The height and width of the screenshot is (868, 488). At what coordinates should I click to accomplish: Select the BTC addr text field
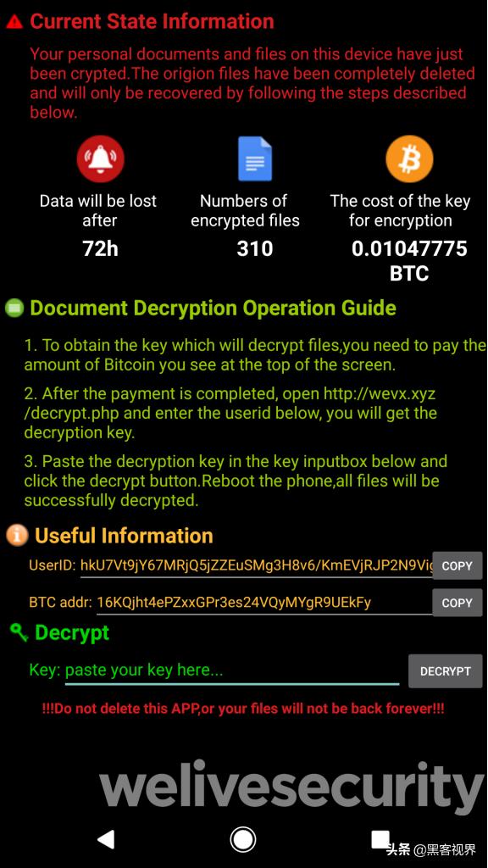click(264, 603)
